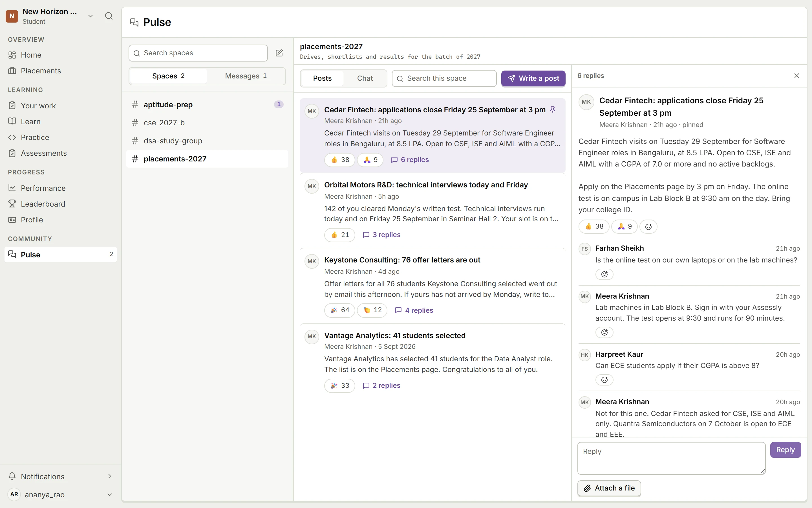Image resolution: width=812 pixels, height=508 pixels.
Task: Open Home from the sidebar
Action: 60,55
